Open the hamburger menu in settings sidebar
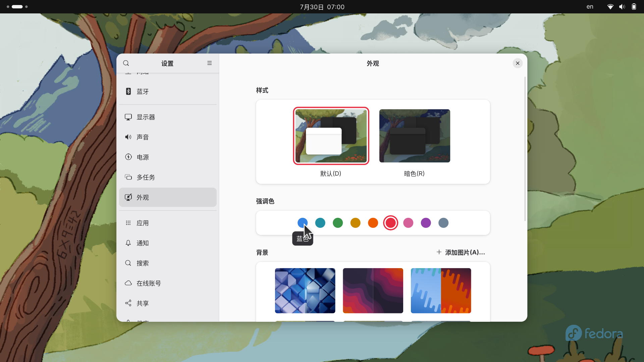Screen dimensions: 644x362 coord(209,63)
